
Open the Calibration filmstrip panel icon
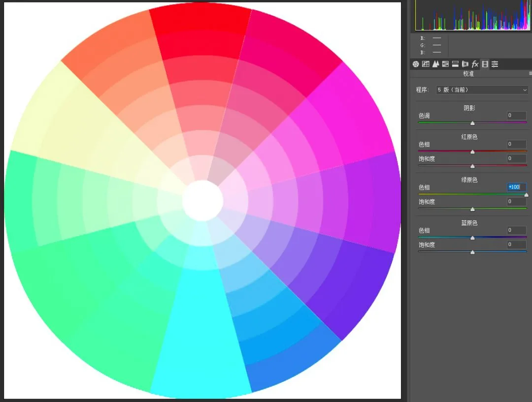tap(485, 64)
